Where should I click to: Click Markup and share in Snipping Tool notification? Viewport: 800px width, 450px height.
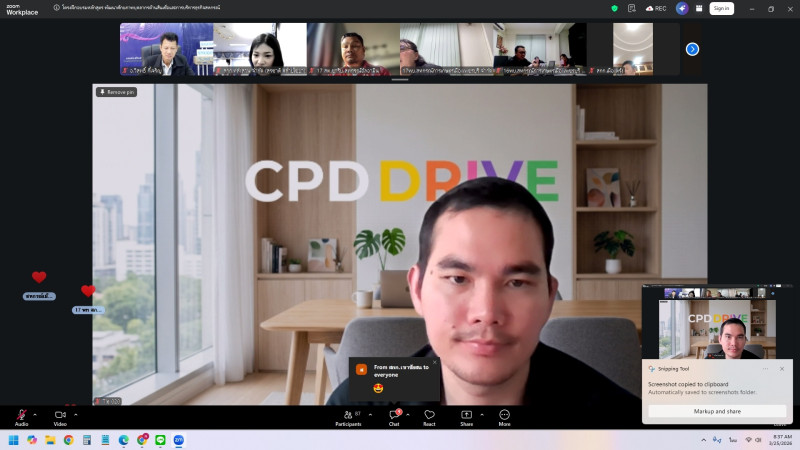point(716,411)
